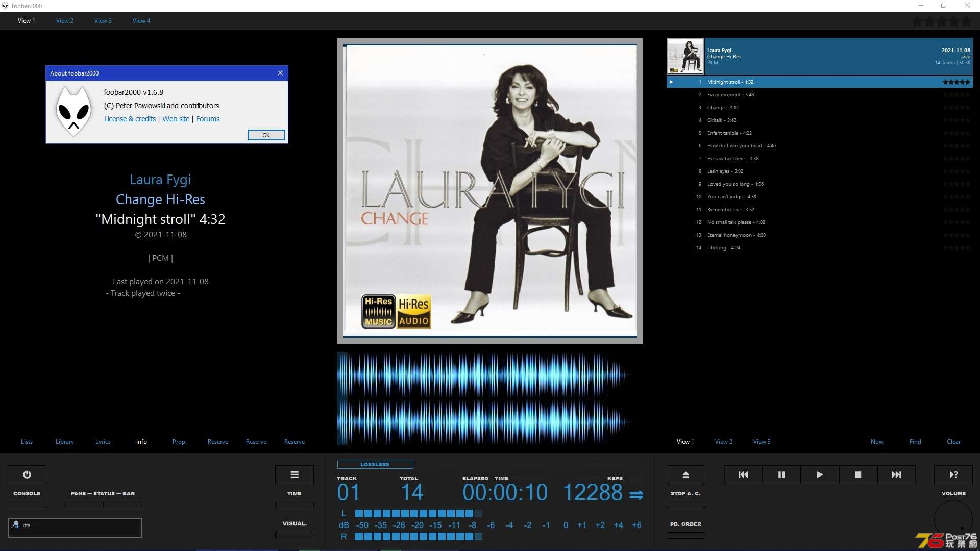Toggle the indicator bar under TIME
The width and height of the screenshot is (980, 551).
pos(295,505)
